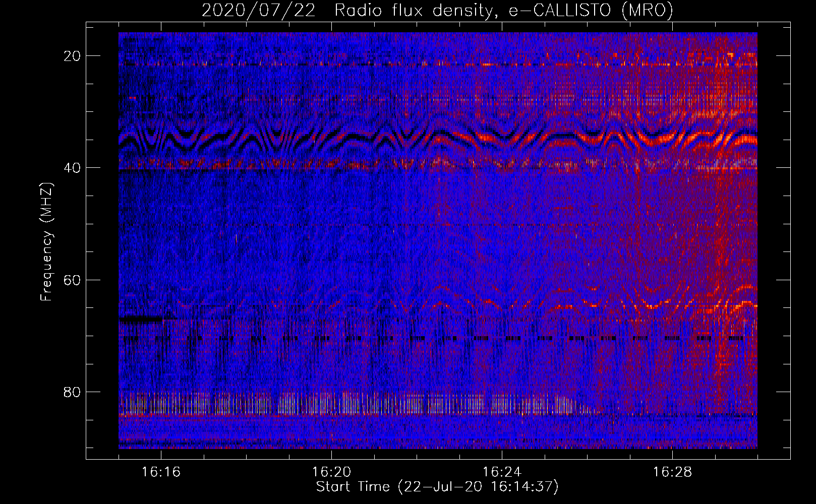This screenshot has height=504, width=816.
Task: Click the time tick label "16:20"
Action: tap(331, 472)
